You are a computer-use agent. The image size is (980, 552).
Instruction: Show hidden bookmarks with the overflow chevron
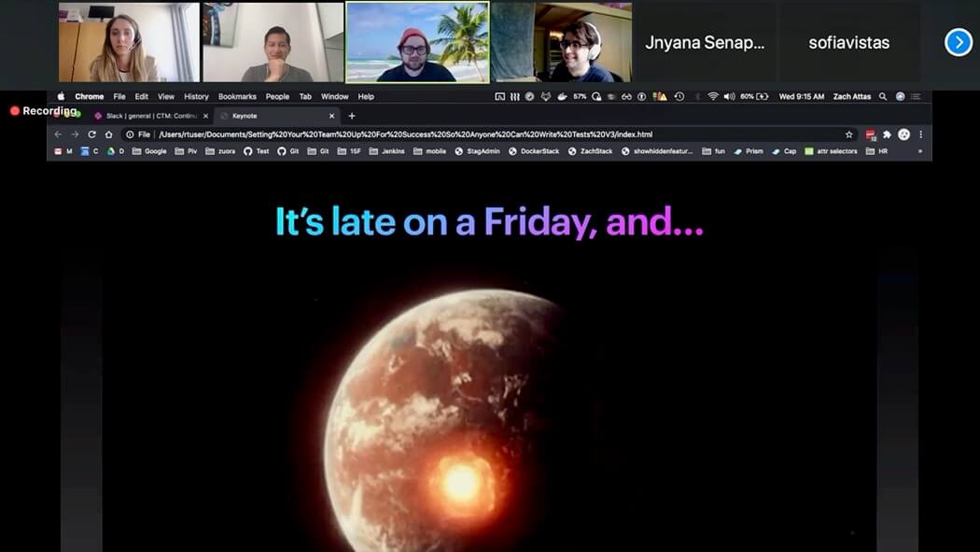[x=920, y=151]
